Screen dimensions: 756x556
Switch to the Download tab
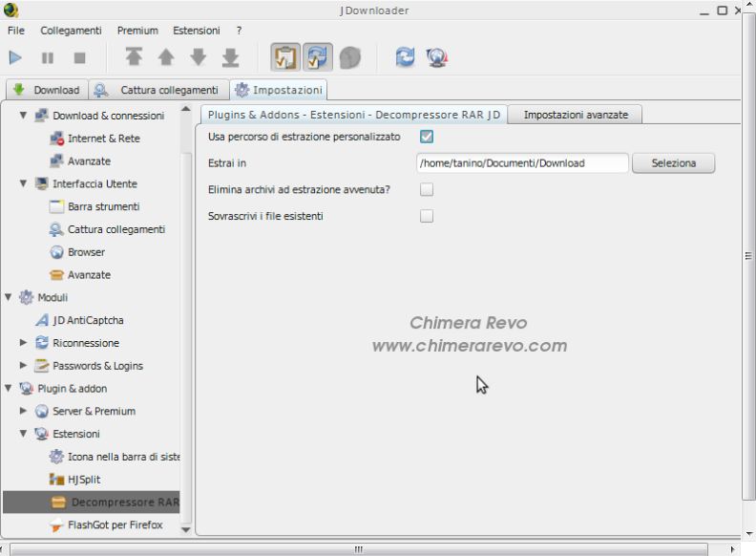[x=47, y=90]
